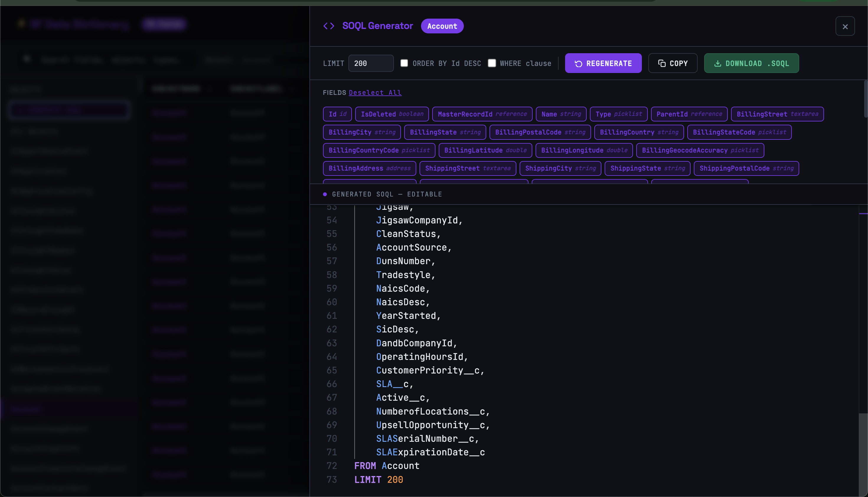Click the SicDesc line in editor
The width and height of the screenshot is (868, 497).
click(397, 329)
